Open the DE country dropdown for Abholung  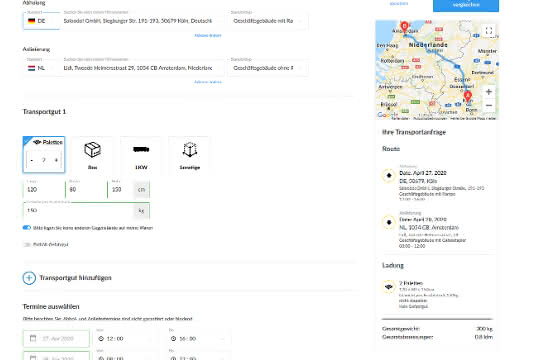click(41, 21)
